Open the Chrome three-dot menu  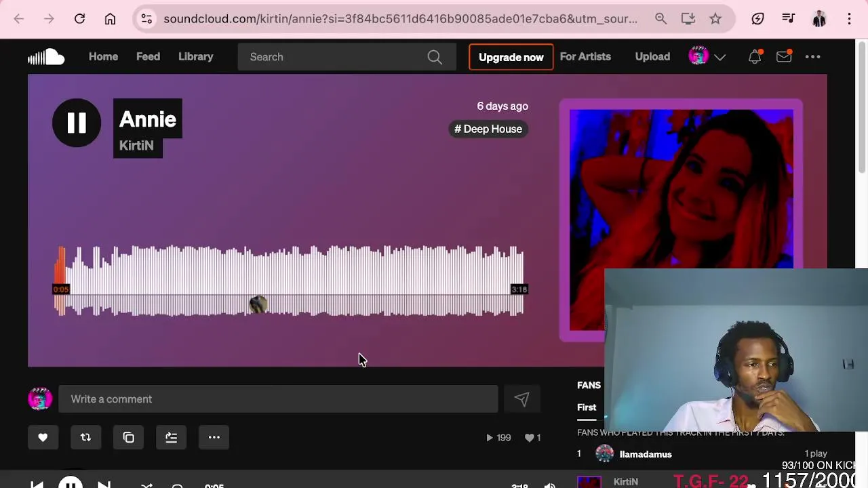coord(849,19)
